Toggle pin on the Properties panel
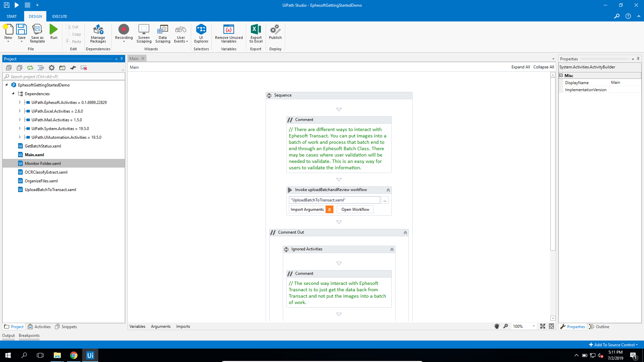The width and height of the screenshot is (644, 362). [638, 59]
